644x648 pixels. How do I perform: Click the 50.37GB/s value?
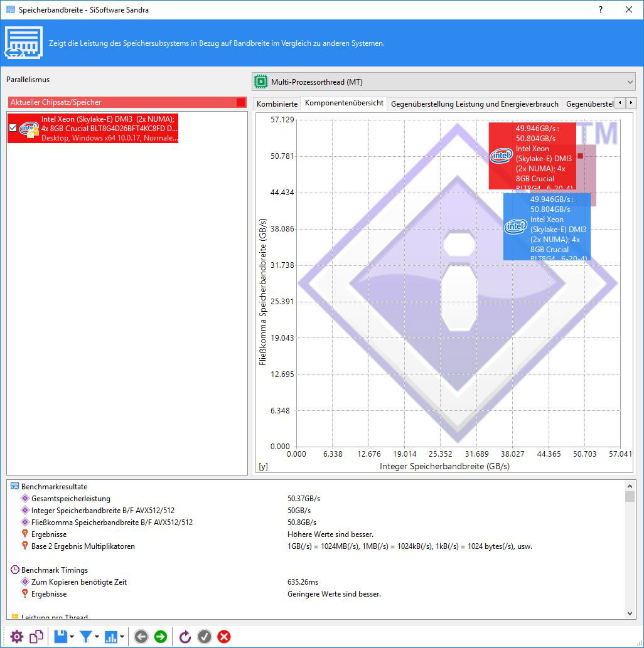coord(304,499)
